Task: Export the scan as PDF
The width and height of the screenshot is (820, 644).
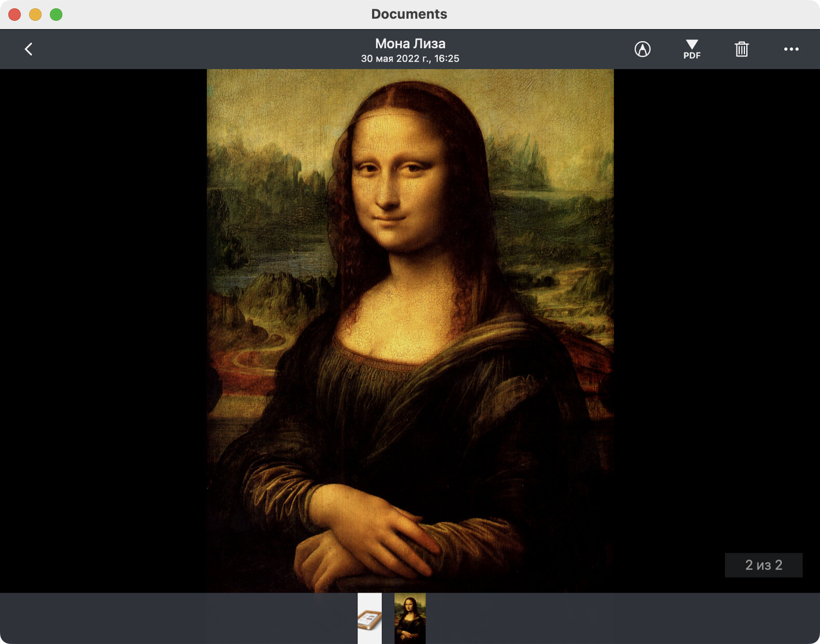Action: click(x=692, y=49)
